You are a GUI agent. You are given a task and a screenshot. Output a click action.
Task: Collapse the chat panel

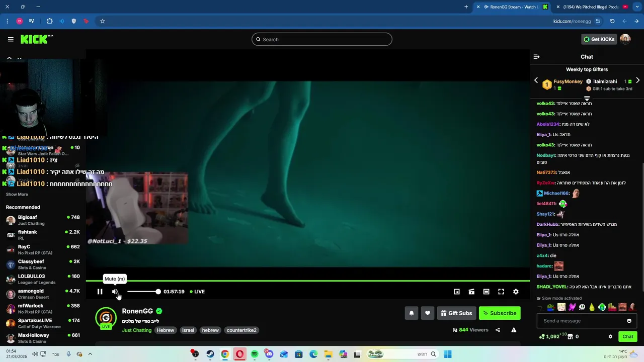536,57
